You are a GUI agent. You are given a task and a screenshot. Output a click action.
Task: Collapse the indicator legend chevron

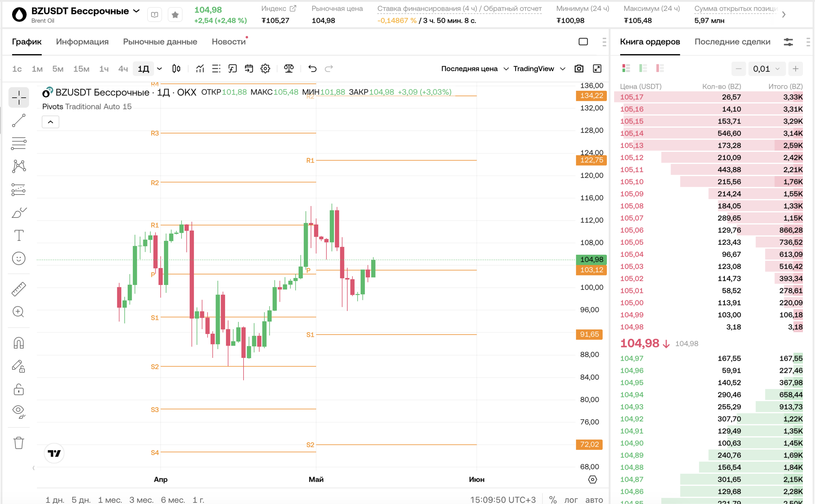pyautogui.click(x=50, y=122)
